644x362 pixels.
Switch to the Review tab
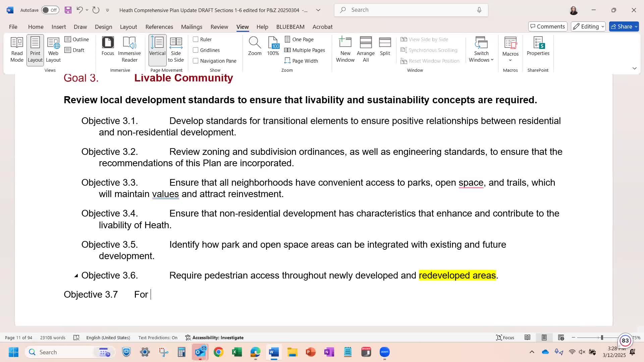pyautogui.click(x=219, y=27)
